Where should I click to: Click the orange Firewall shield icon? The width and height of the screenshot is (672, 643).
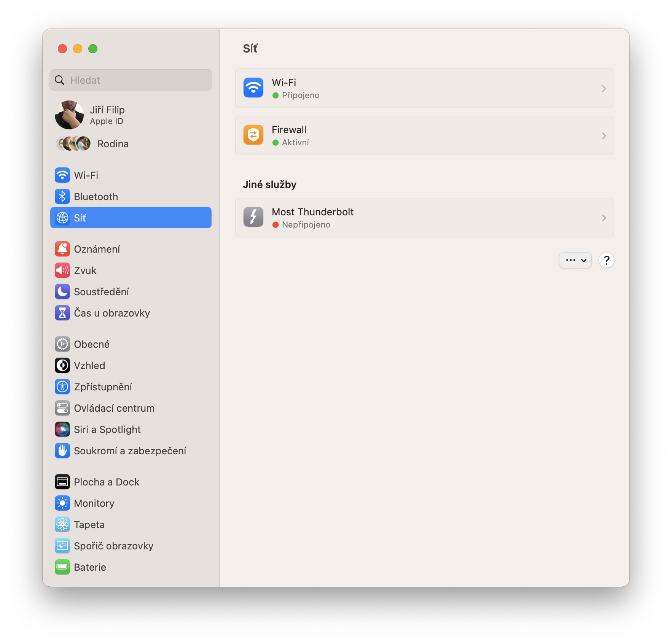click(x=253, y=135)
